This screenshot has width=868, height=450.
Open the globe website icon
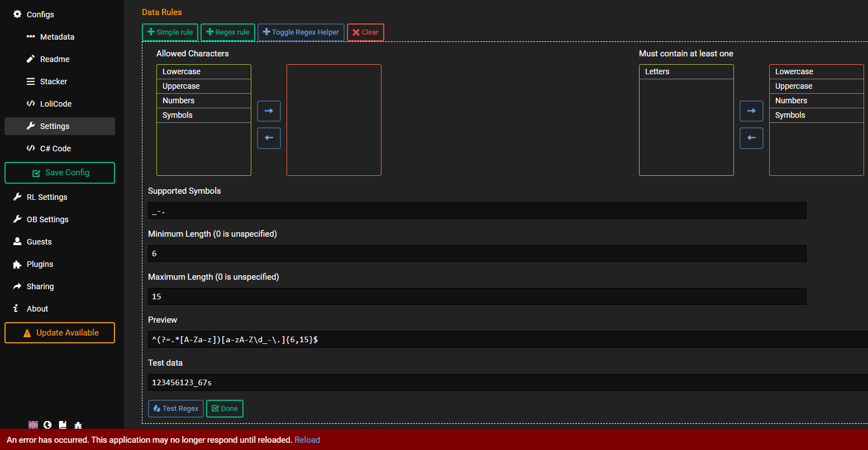[x=47, y=425]
